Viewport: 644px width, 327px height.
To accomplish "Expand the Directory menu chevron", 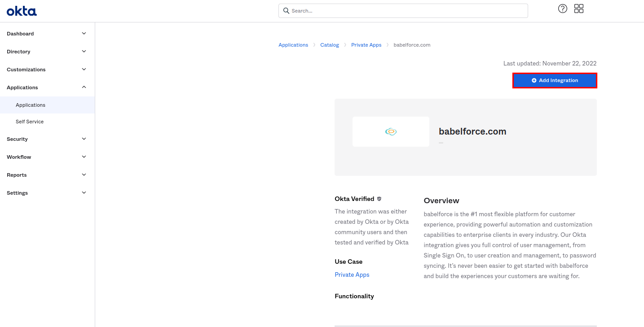I will pyautogui.click(x=84, y=52).
